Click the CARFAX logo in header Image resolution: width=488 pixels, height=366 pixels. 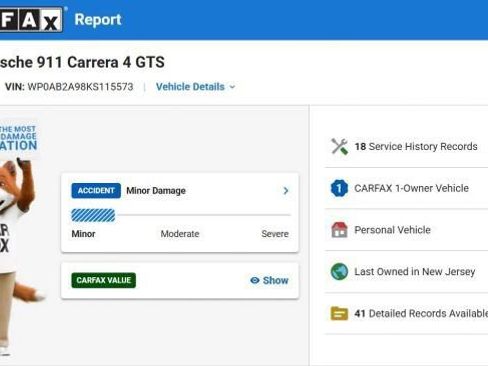tap(31, 20)
